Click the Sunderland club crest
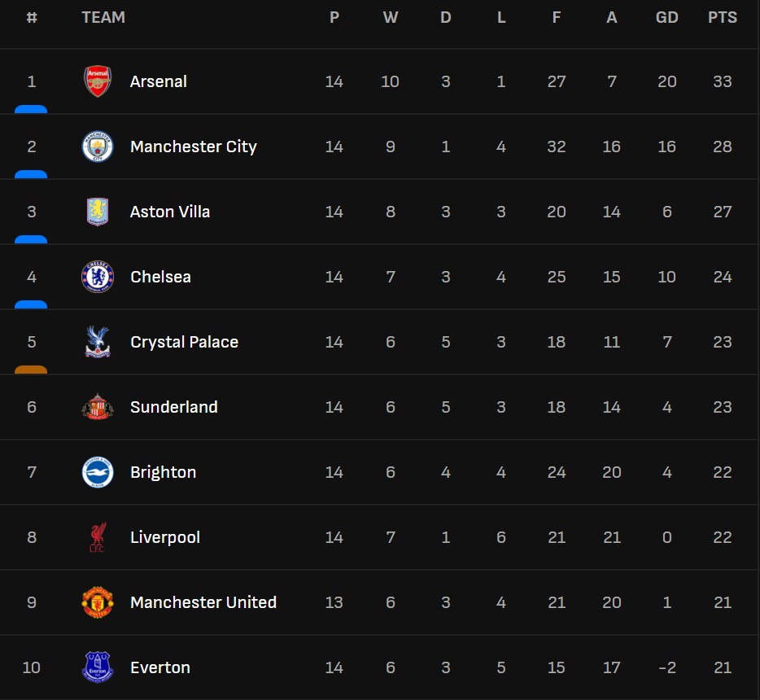760x700 pixels. [x=98, y=407]
